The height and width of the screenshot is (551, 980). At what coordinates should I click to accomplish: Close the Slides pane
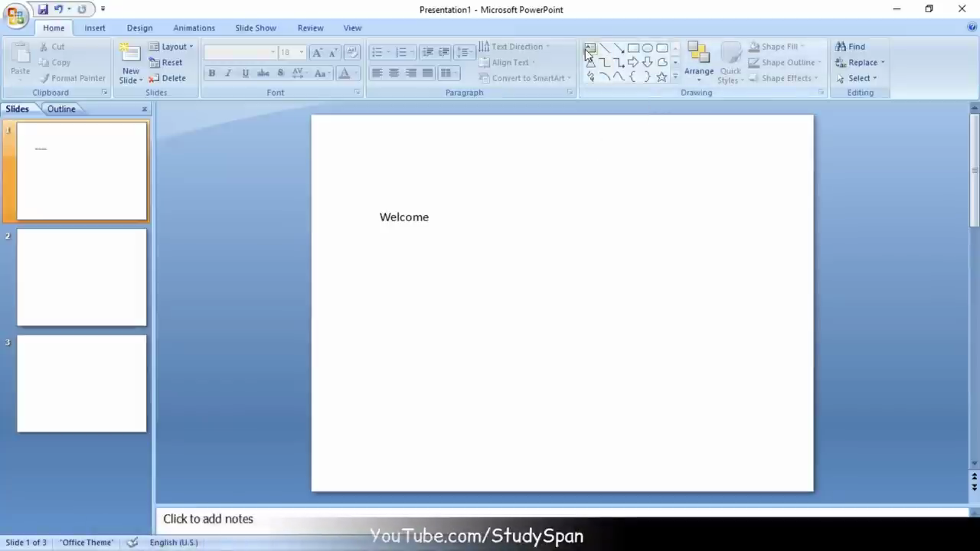(x=144, y=109)
